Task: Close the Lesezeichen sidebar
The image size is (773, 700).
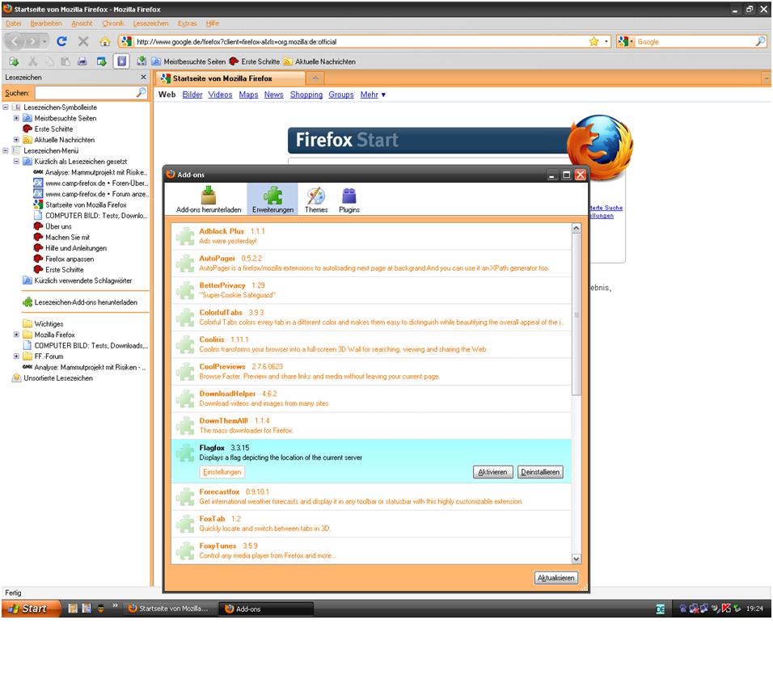Action: point(143,77)
